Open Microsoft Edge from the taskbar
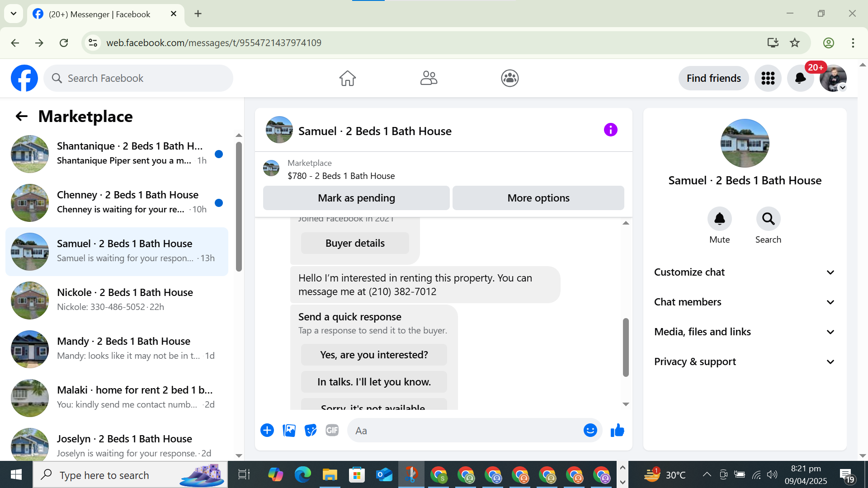Screen dimensions: 868x488 (302, 474)
